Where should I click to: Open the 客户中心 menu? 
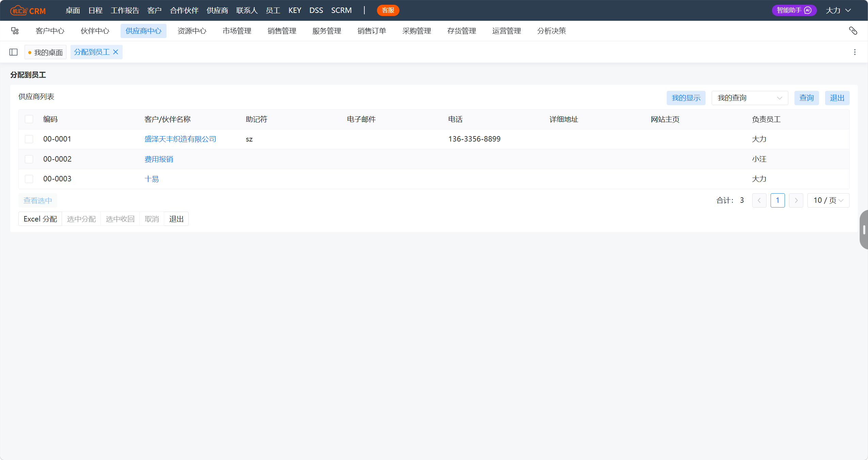coord(50,31)
